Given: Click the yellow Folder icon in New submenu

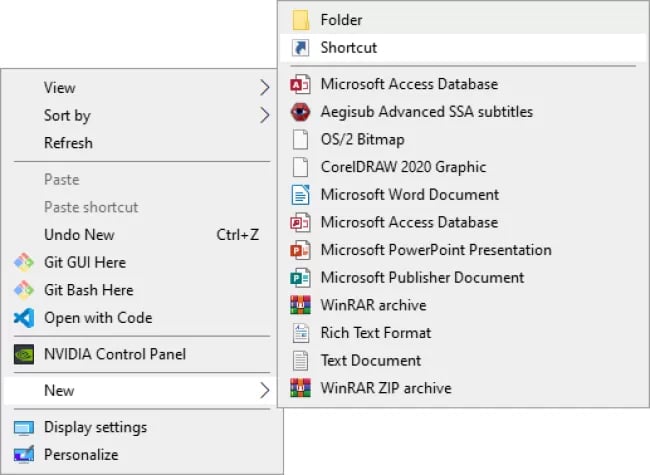Looking at the screenshot, I should [x=301, y=20].
